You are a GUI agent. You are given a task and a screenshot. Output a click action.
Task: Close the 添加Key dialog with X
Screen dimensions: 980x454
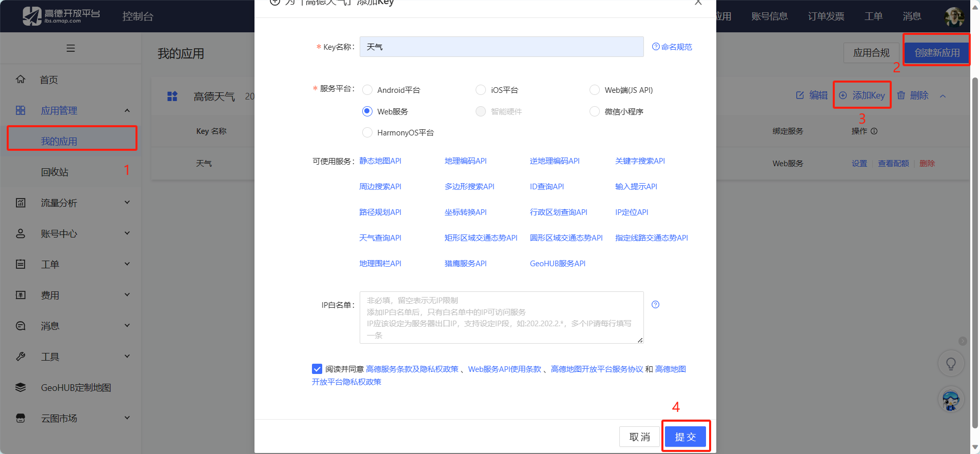698,2
